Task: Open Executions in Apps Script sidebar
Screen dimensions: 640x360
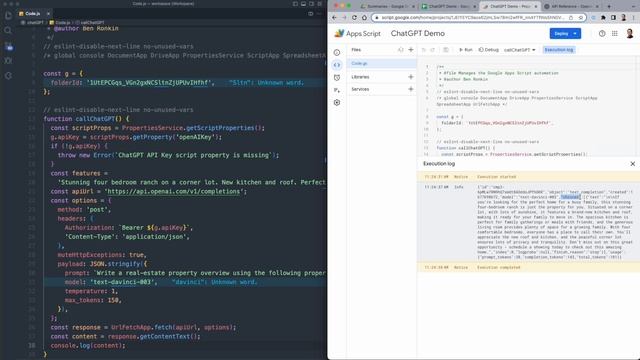Action: 337,90
